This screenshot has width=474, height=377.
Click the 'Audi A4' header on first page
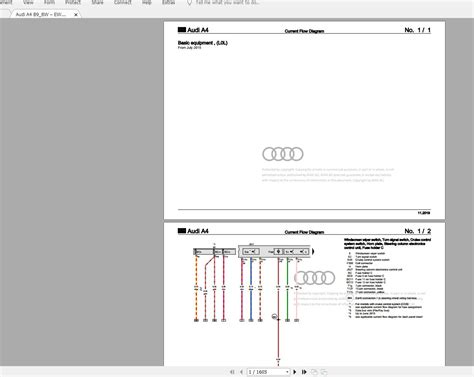(x=198, y=30)
